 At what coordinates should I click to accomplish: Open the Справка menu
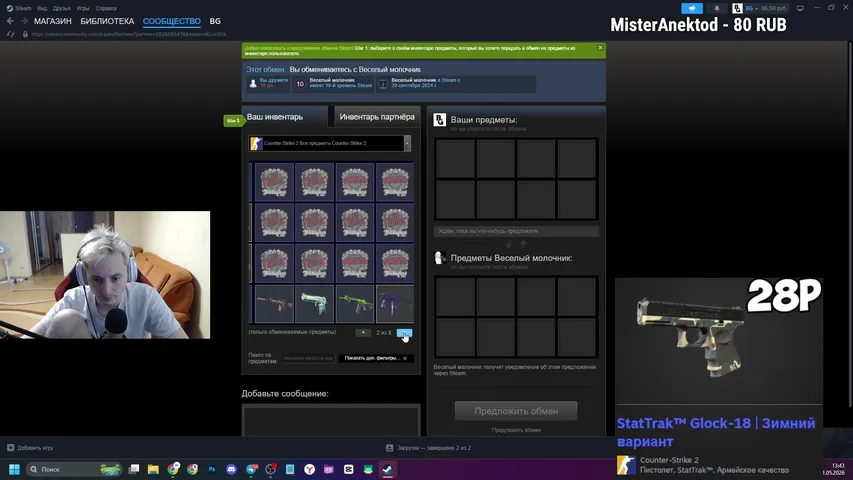106,8
